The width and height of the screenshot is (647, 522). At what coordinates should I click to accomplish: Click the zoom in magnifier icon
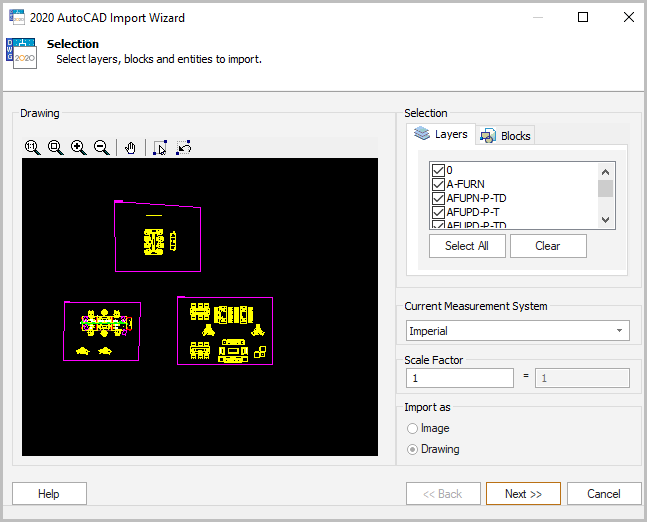[x=78, y=147]
